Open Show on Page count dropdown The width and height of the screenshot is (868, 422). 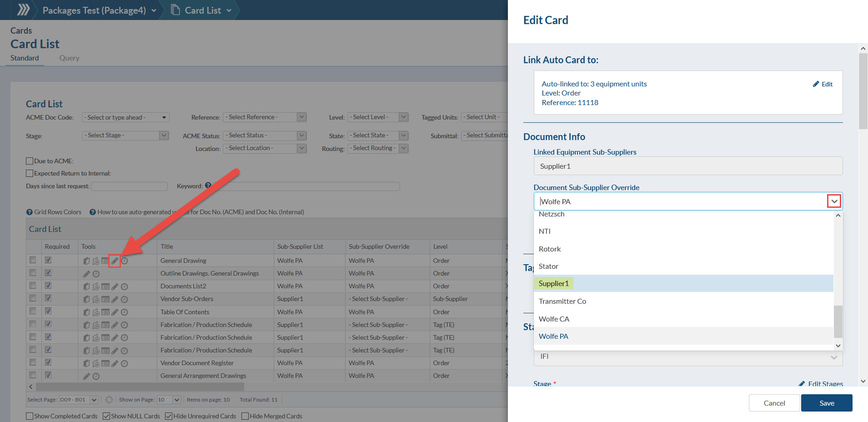coord(169,400)
